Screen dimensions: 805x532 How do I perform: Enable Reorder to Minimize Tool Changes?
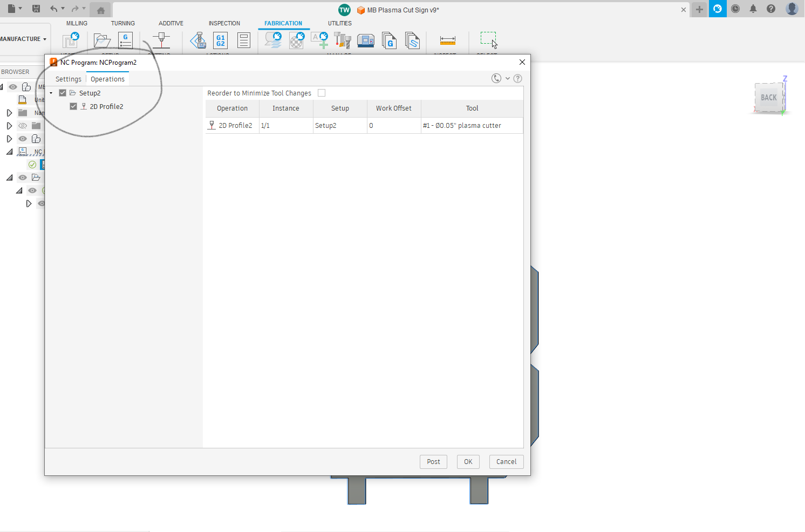[x=322, y=93]
